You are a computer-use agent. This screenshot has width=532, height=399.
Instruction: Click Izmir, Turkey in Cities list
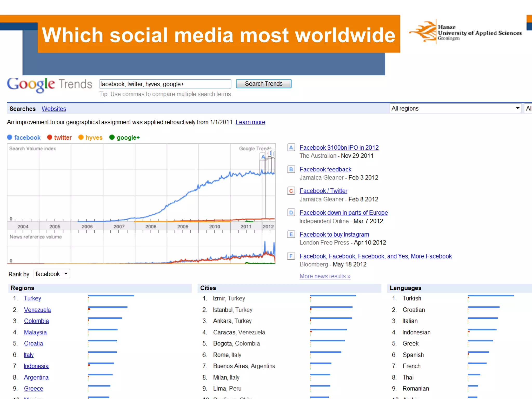[229, 298]
